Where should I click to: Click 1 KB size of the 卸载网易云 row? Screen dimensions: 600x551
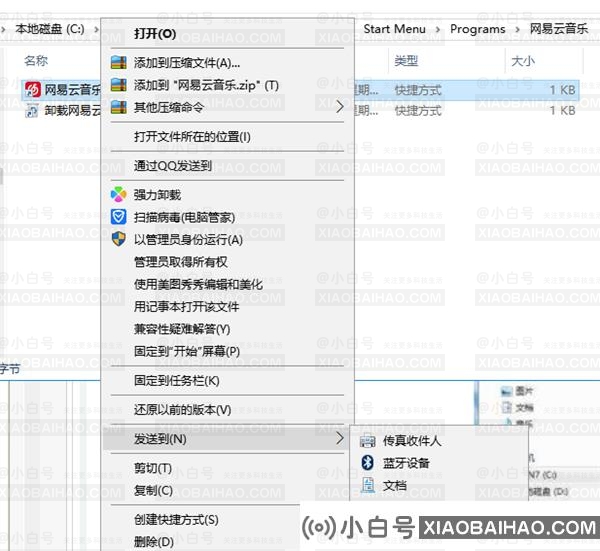point(562,111)
